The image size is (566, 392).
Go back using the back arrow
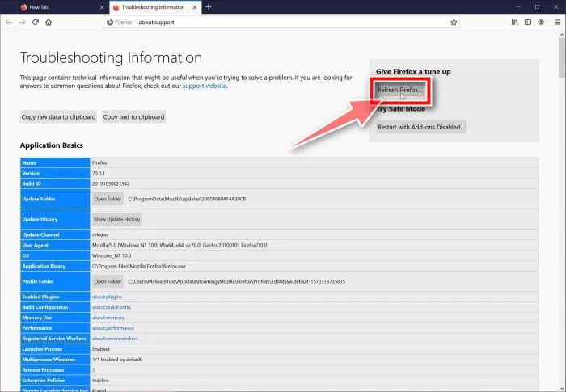(x=9, y=23)
